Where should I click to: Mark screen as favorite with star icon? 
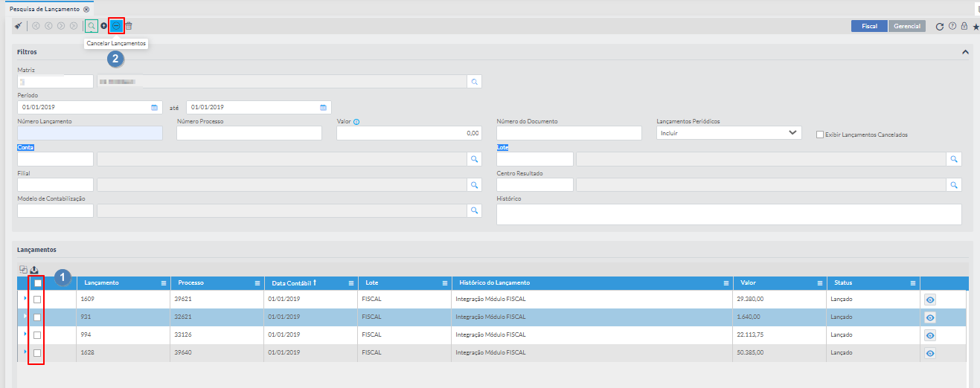coord(976,27)
